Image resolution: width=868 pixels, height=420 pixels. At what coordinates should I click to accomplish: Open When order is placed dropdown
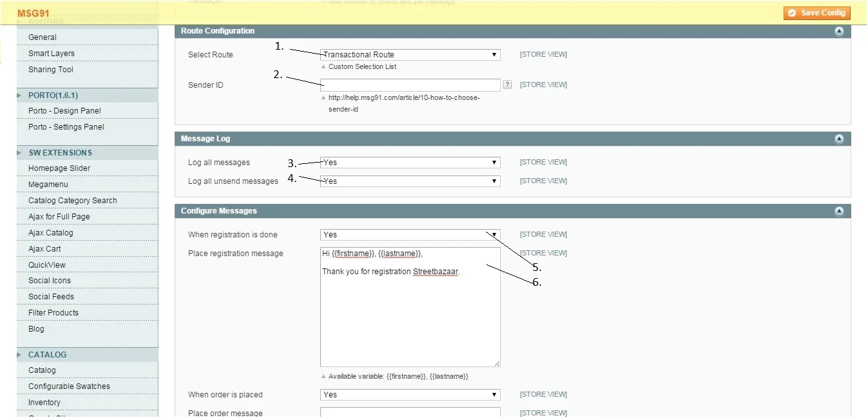tap(410, 395)
